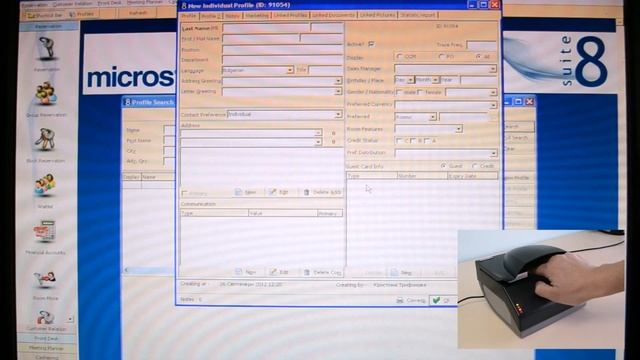Switch to the Statistic report tab
This screenshot has height=360, width=640.
coord(418,15)
